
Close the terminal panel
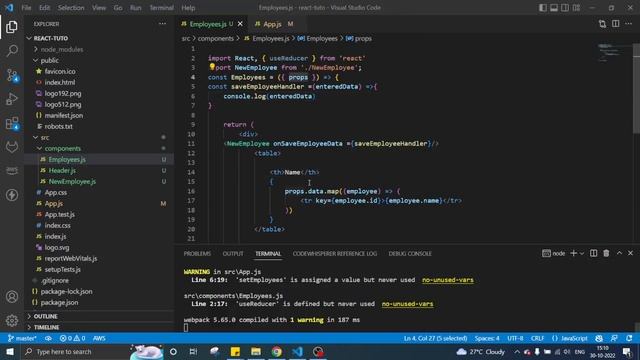click(x=630, y=253)
